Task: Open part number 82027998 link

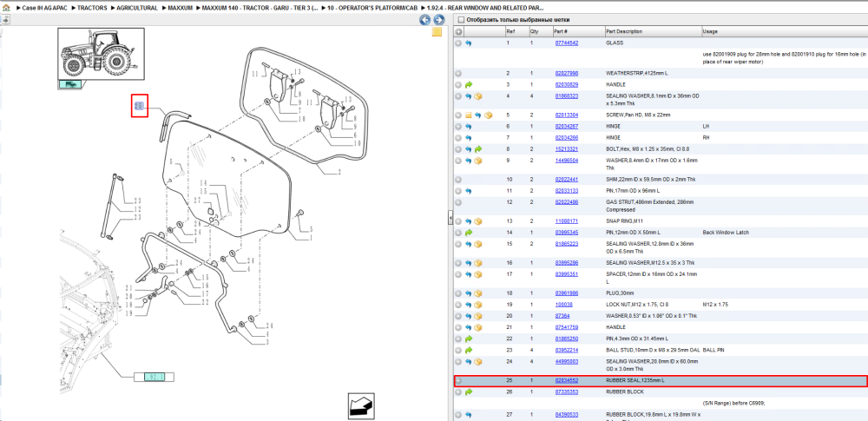Action: [566, 74]
